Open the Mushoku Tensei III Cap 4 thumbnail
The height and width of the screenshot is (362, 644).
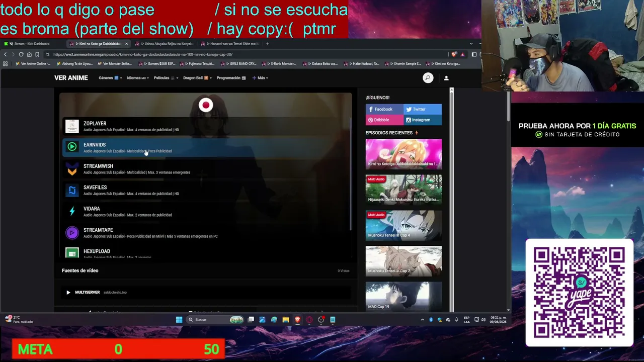click(x=404, y=225)
